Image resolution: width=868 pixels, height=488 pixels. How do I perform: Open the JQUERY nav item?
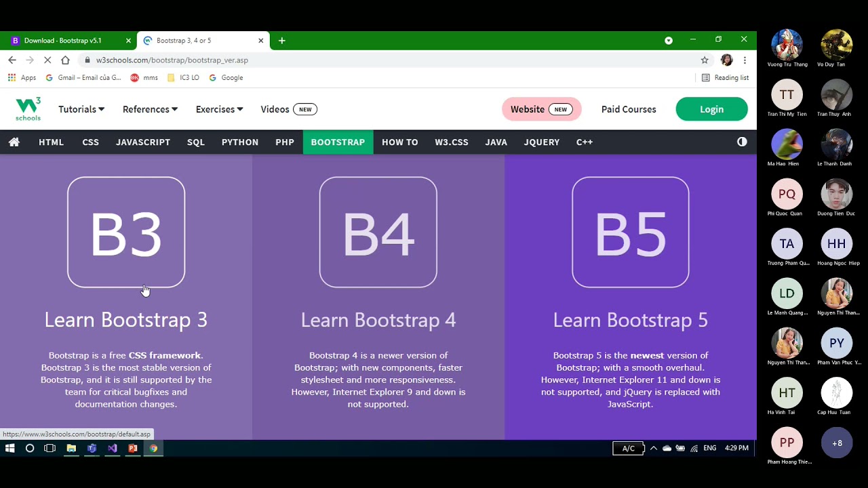(542, 142)
